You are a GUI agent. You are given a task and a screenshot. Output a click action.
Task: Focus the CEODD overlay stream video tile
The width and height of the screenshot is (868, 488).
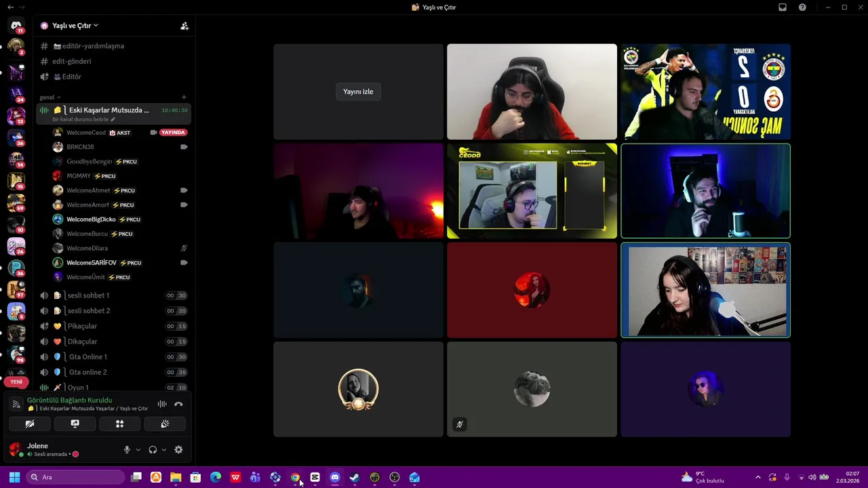pyautogui.click(x=532, y=190)
